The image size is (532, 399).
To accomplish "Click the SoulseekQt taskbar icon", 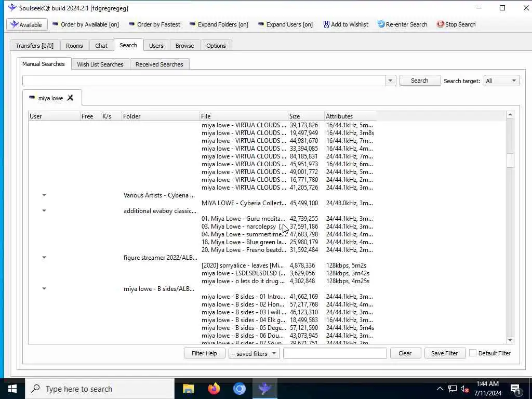I will [x=264, y=389].
